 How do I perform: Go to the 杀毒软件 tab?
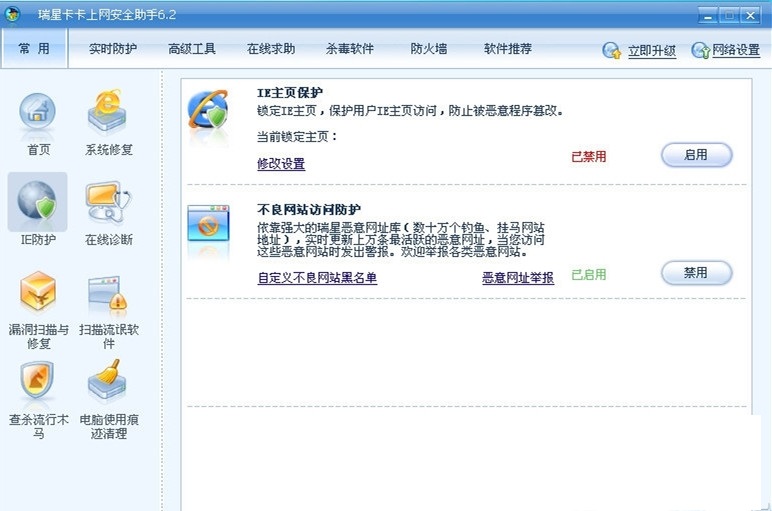pos(350,49)
